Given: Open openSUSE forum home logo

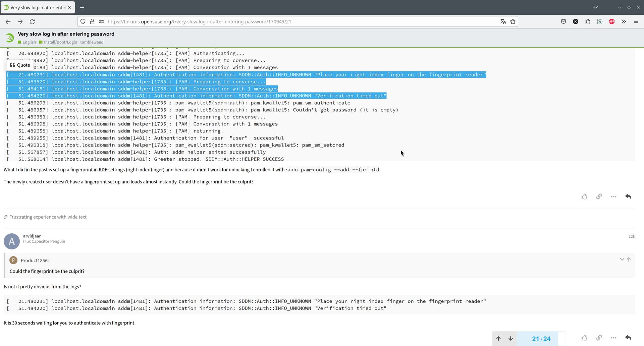Looking at the screenshot, I should [x=10, y=38].
